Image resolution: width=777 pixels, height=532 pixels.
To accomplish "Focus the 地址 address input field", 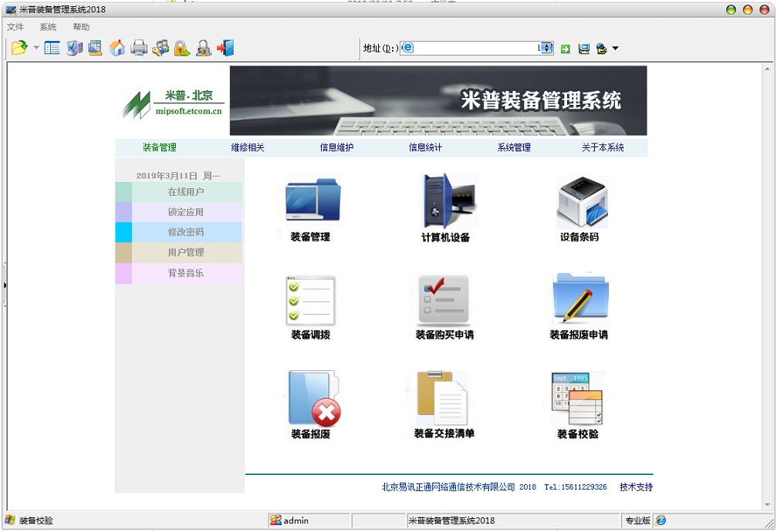I will point(476,48).
